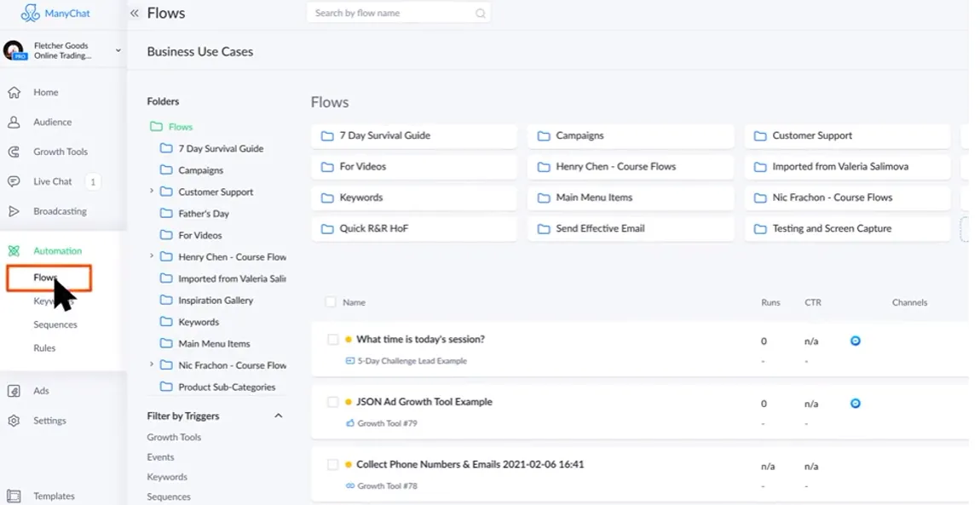Screen dimensions: 980x505
Task: Select Sequences under Automation menu
Action: [x=55, y=324]
